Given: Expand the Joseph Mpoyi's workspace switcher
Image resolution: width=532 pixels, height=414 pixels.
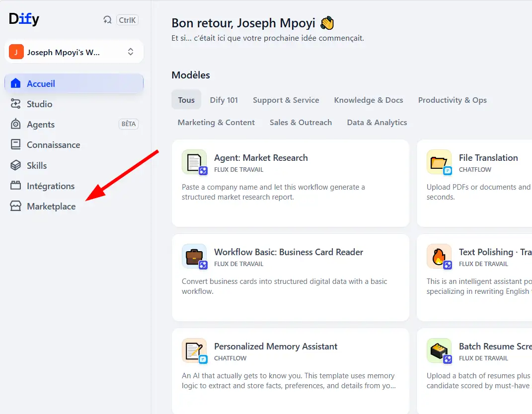Looking at the screenshot, I should (x=74, y=52).
